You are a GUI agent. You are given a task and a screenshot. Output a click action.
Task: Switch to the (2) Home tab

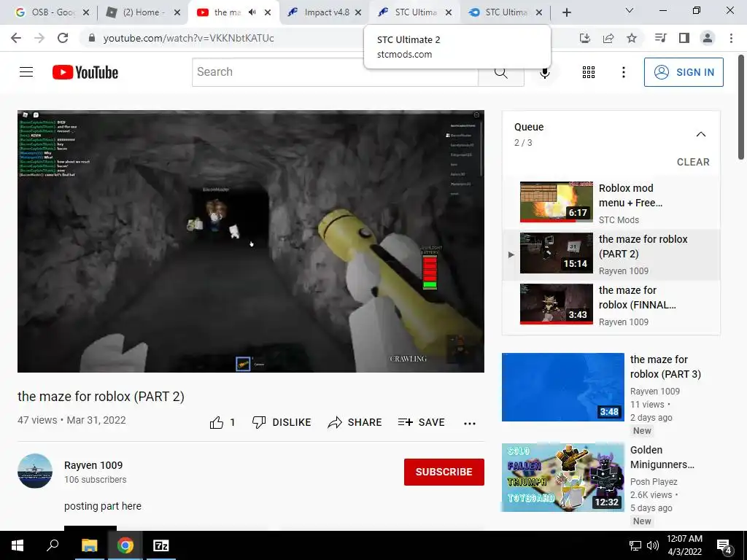pos(142,12)
